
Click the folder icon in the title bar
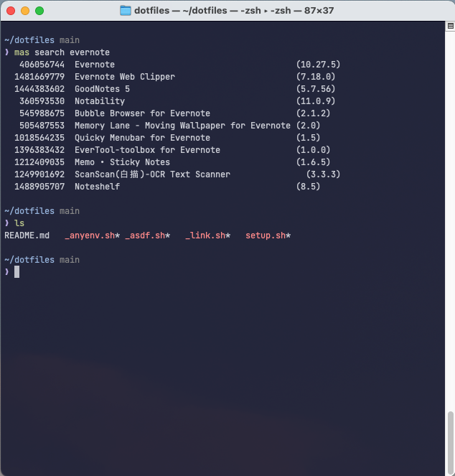[126, 11]
